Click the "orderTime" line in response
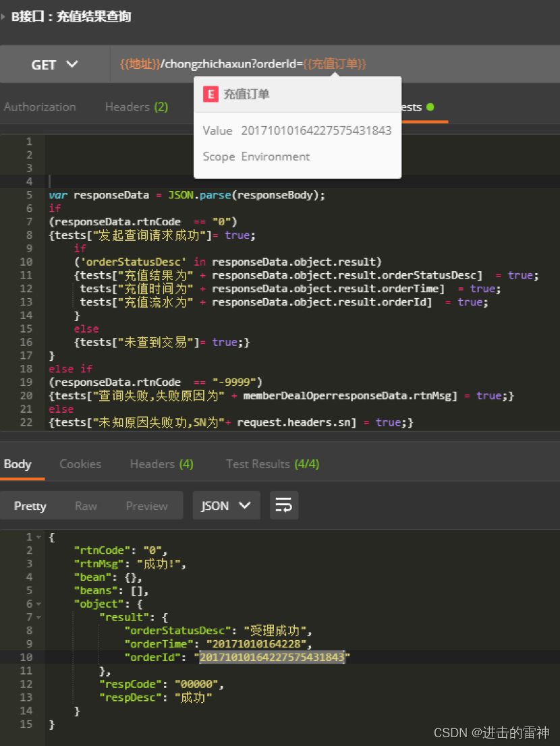 click(218, 643)
